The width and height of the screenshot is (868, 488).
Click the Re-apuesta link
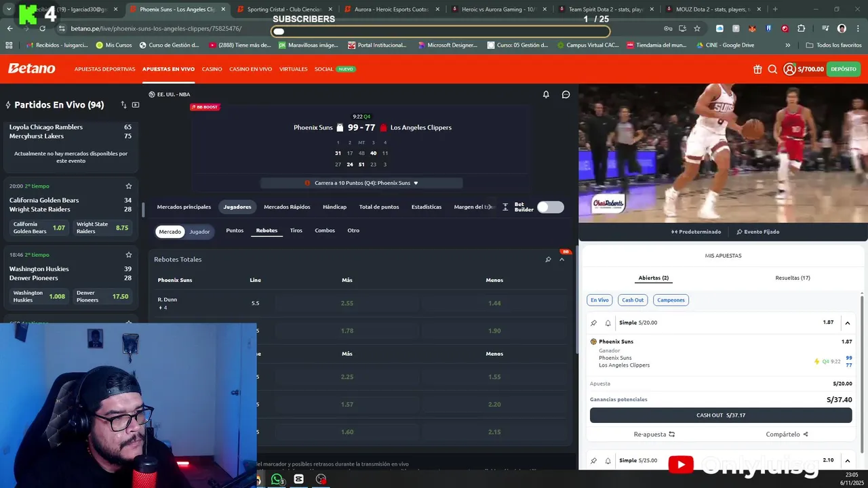[654, 434]
